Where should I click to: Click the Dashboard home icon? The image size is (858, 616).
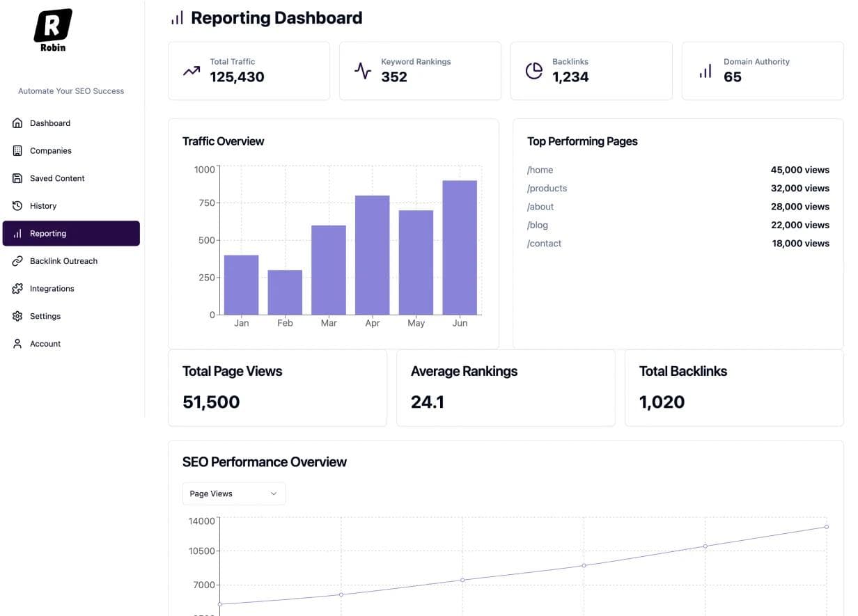(17, 123)
